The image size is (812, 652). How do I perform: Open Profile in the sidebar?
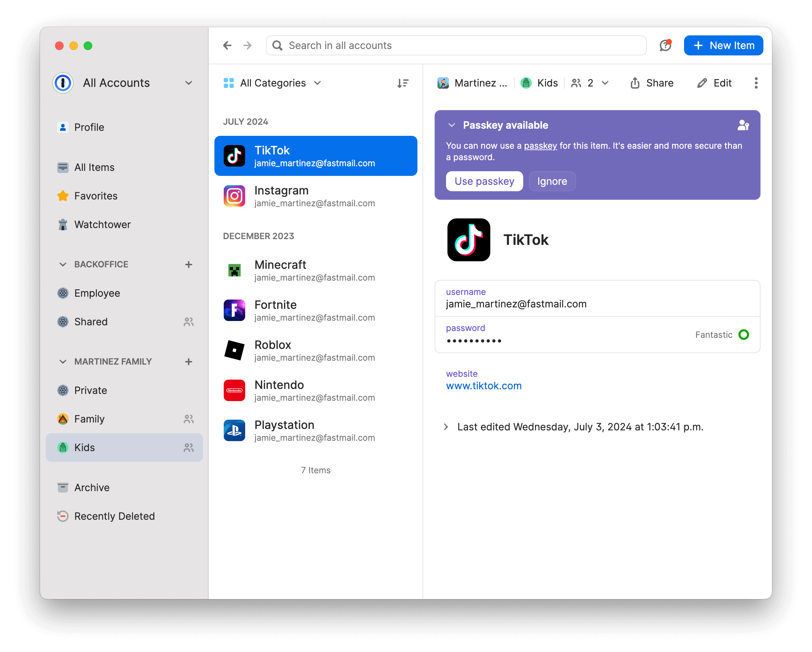[124, 127]
